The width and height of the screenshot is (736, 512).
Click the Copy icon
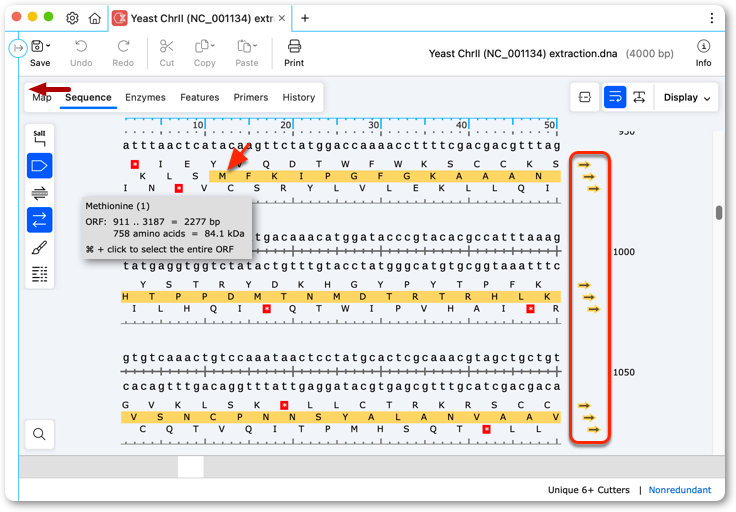(201, 46)
